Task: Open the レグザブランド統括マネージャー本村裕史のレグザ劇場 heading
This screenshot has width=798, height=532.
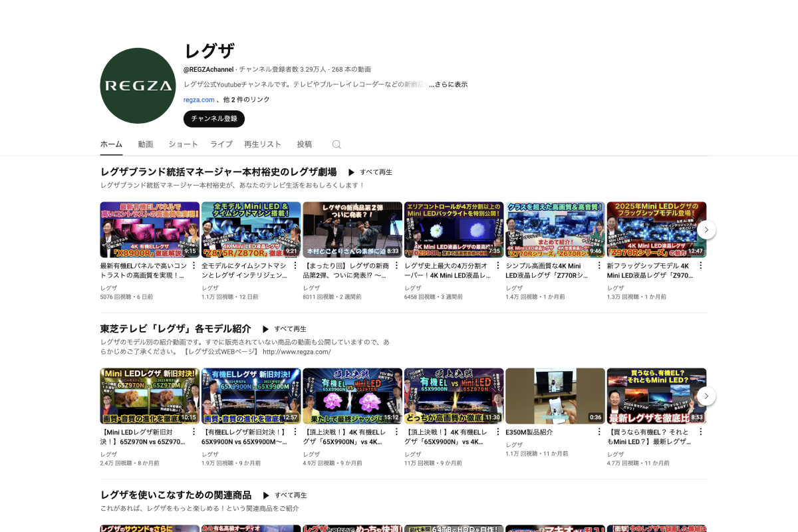Action: [219, 172]
